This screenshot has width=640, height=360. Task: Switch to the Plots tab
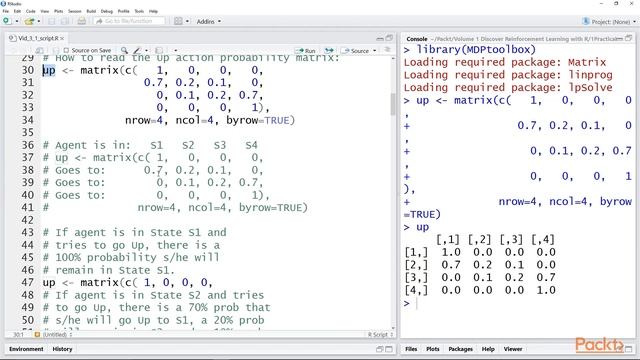433,349
